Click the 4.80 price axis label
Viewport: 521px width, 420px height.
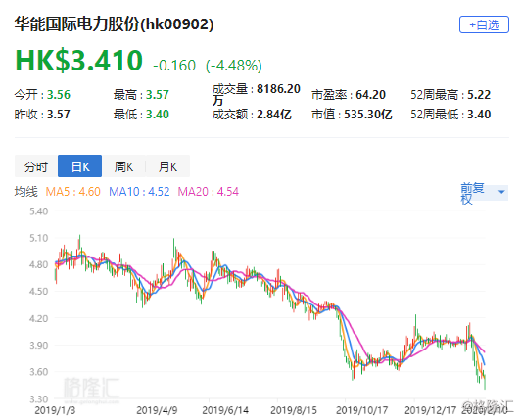point(39,265)
